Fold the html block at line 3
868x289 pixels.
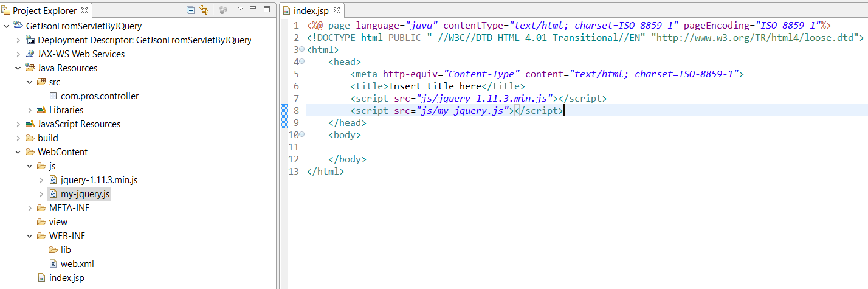[302, 49]
